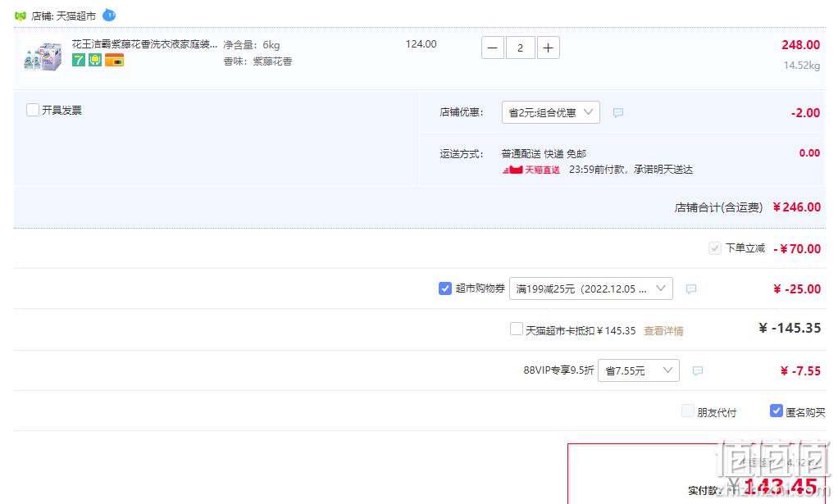Screen dimensions: 838x504
Task: Uncheck the 匿名购买 anonymous purchase checkbox
Action: pyautogui.click(x=776, y=411)
